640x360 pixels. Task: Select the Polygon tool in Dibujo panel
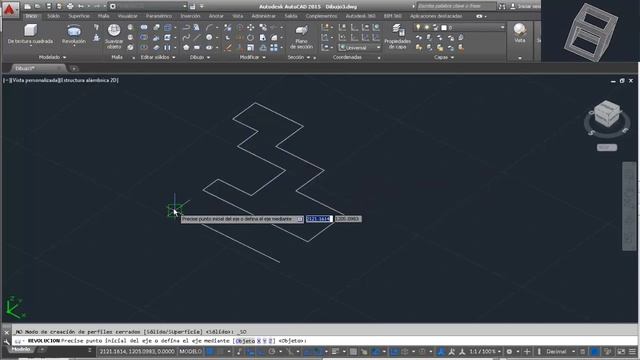click(x=186, y=48)
